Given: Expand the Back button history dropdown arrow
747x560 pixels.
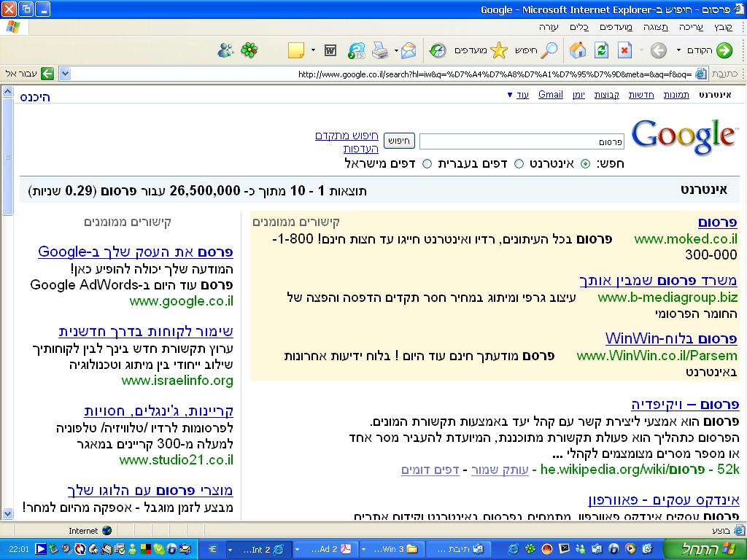Looking at the screenshot, I should 679,50.
